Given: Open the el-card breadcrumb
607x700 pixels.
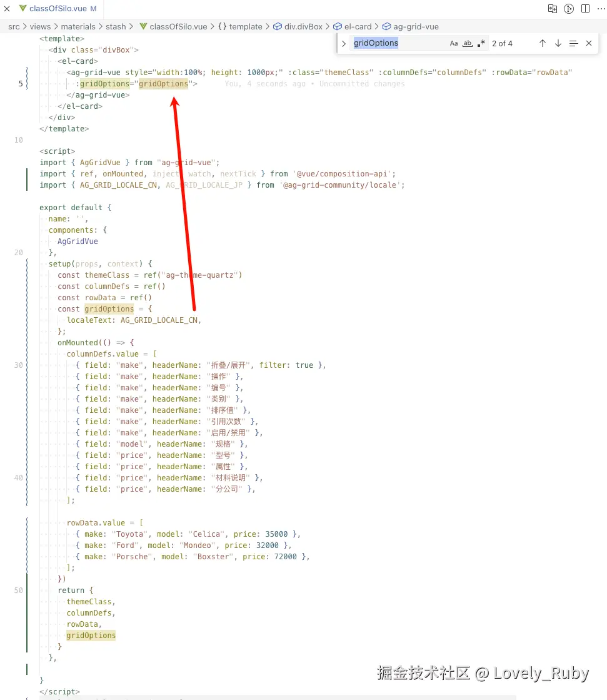Looking at the screenshot, I should [358, 27].
